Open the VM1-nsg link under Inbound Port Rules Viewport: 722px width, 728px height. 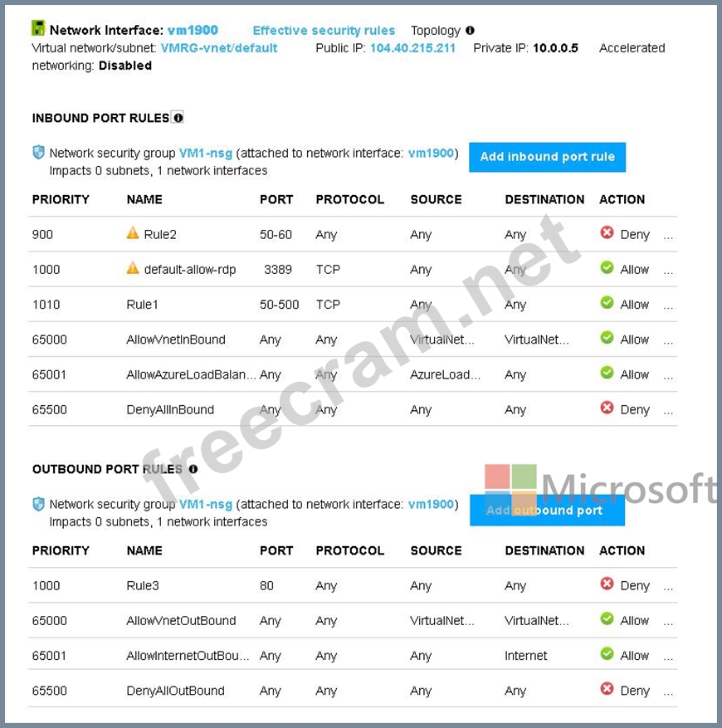coord(206,154)
